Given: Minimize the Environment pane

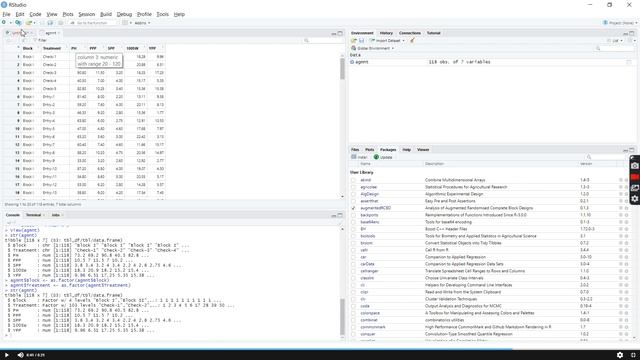Looking at the screenshot, I should pyautogui.click(x=625, y=33).
